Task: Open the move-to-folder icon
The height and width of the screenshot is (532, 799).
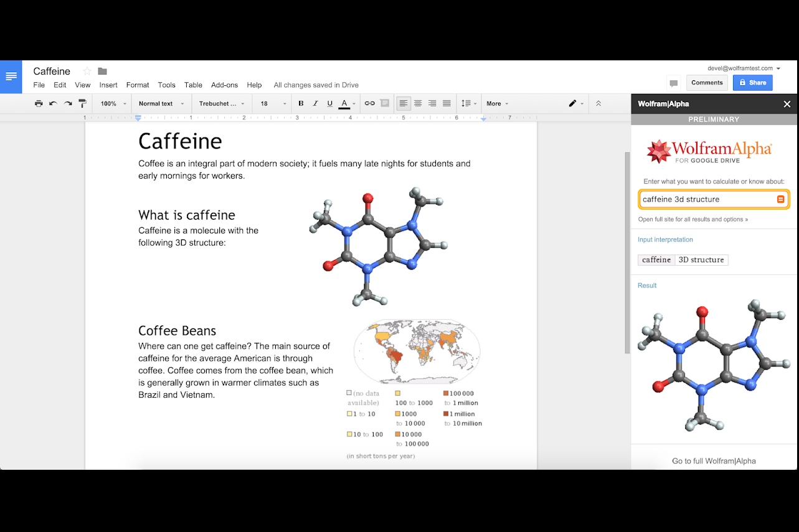Action: (x=103, y=71)
